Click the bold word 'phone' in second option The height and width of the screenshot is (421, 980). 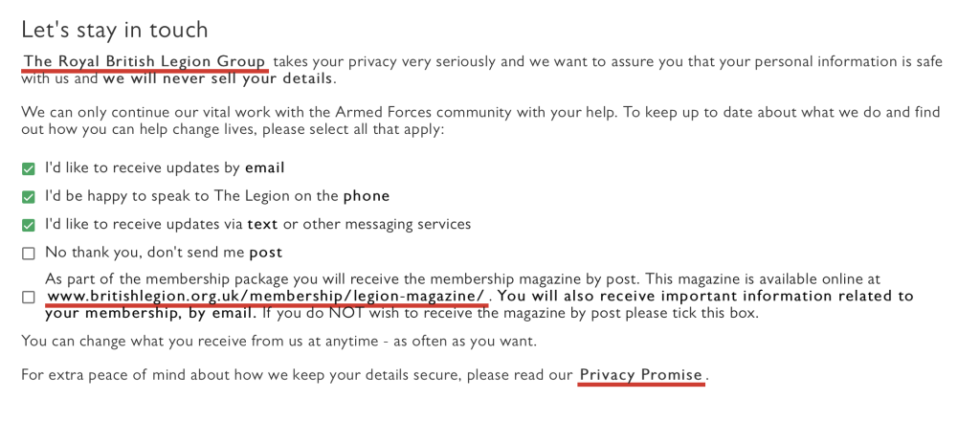pos(367,196)
